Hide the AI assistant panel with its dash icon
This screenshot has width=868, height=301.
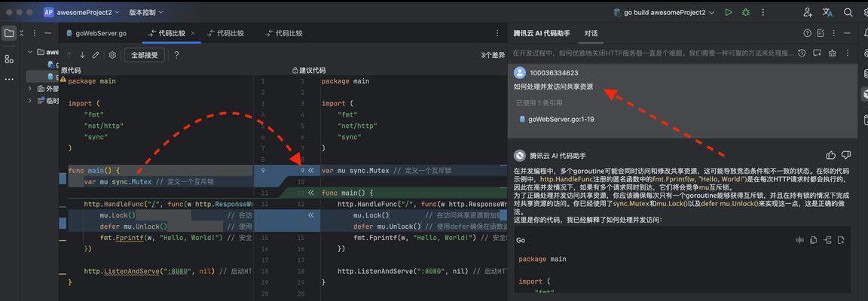tap(847, 33)
